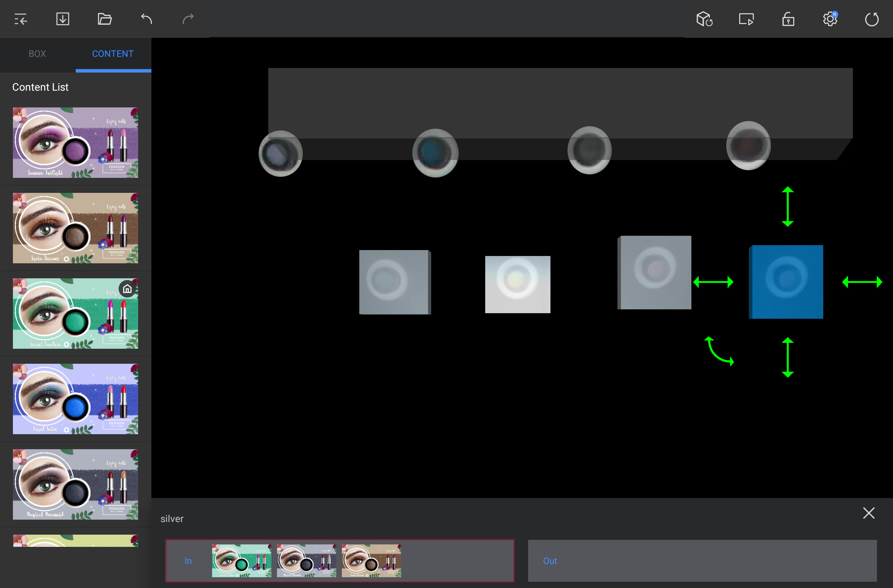
Task: Click the redo arrow icon
Action: coord(188,19)
